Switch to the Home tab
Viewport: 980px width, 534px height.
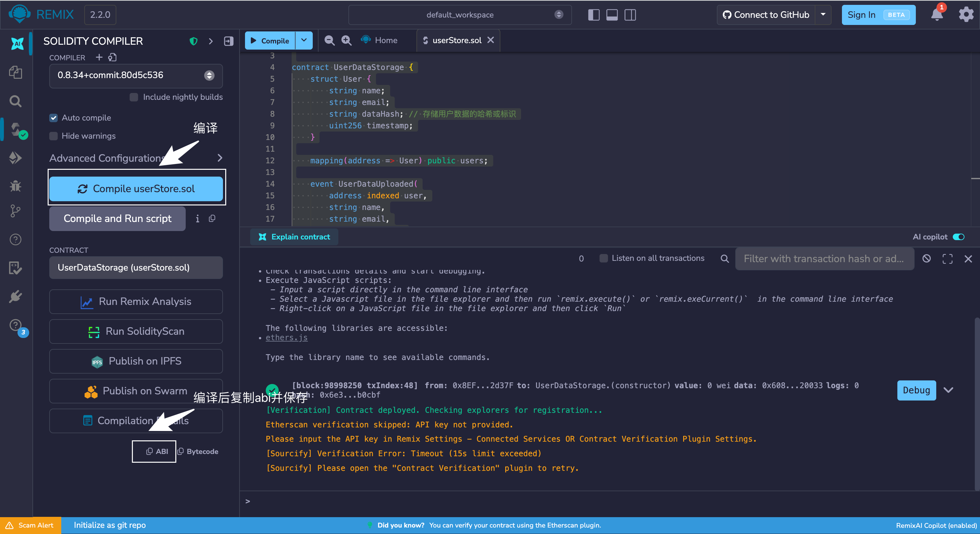[x=380, y=40]
